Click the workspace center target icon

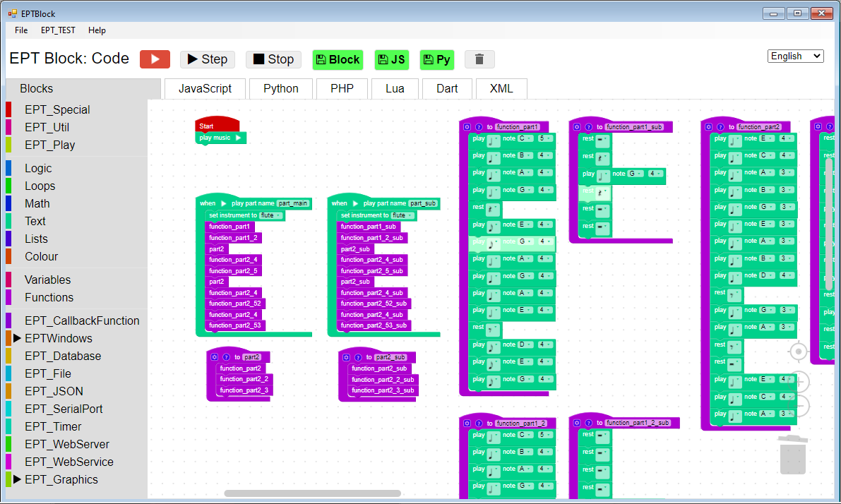pyautogui.click(x=798, y=352)
